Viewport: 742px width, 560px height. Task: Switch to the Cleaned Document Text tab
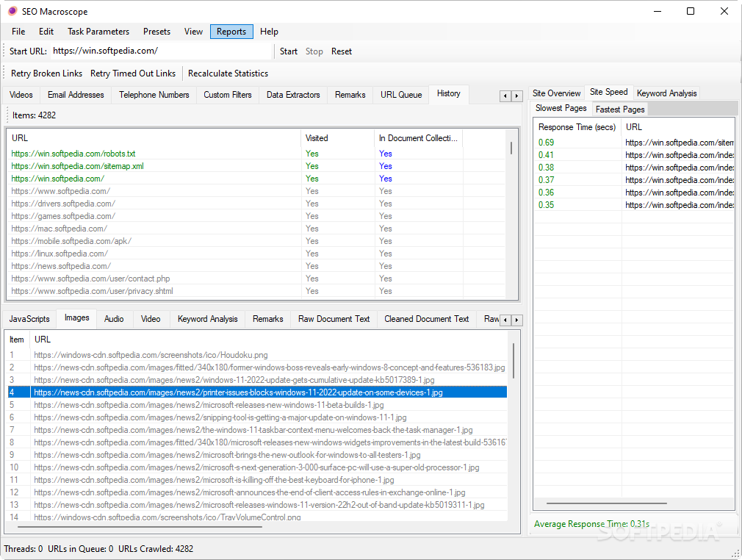coord(426,319)
